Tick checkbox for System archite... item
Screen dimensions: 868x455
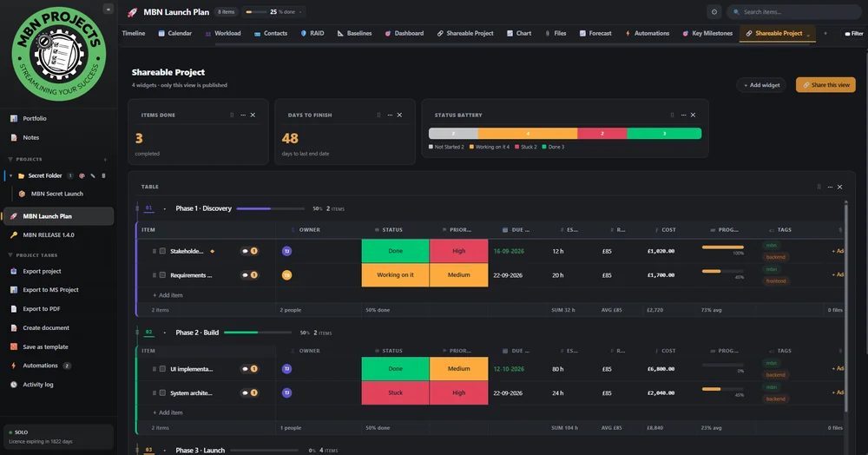[163, 393]
